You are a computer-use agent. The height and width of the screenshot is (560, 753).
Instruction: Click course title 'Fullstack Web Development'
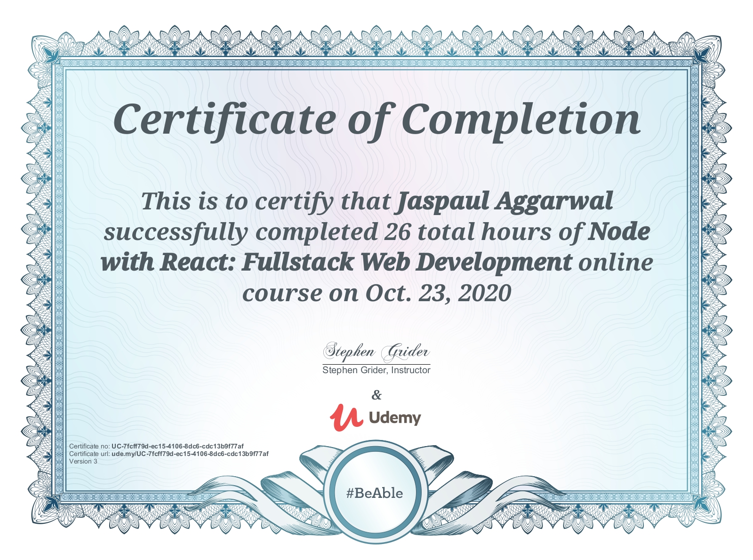pos(407,262)
